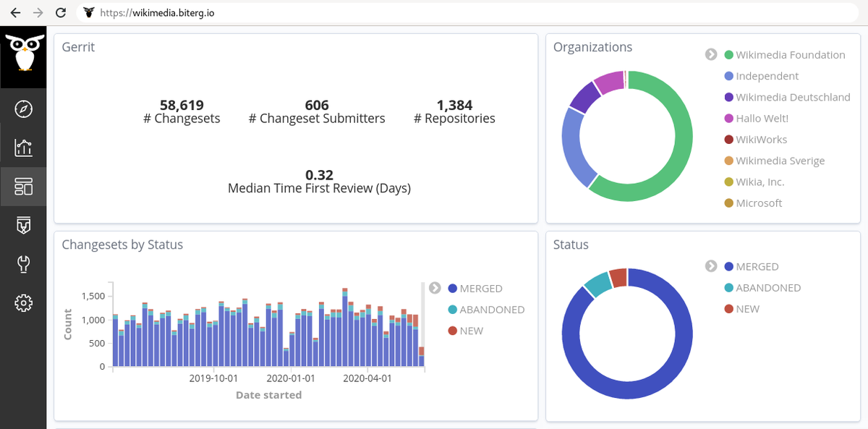This screenshot has height=429, width=868.
Task: Select Wikimedia Foundation in Organizations legend
Action: [790, 55]
